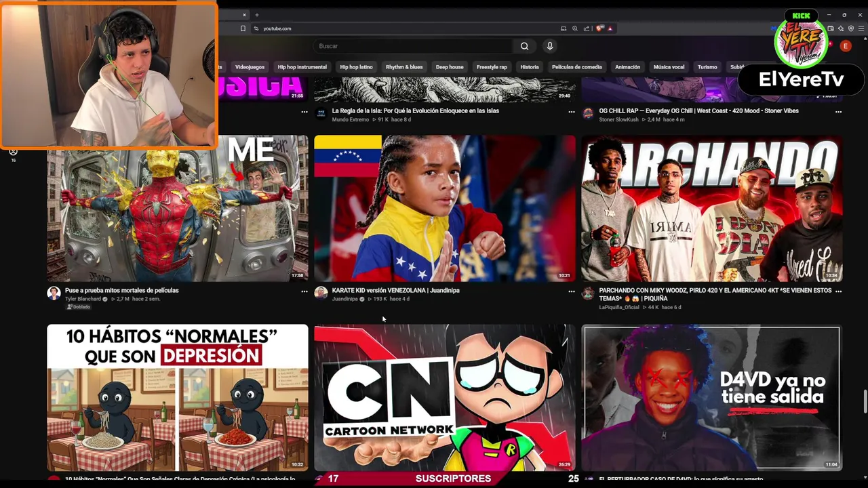
Task: Play the PARCHANDO thumbnail video
Action: 712,208
